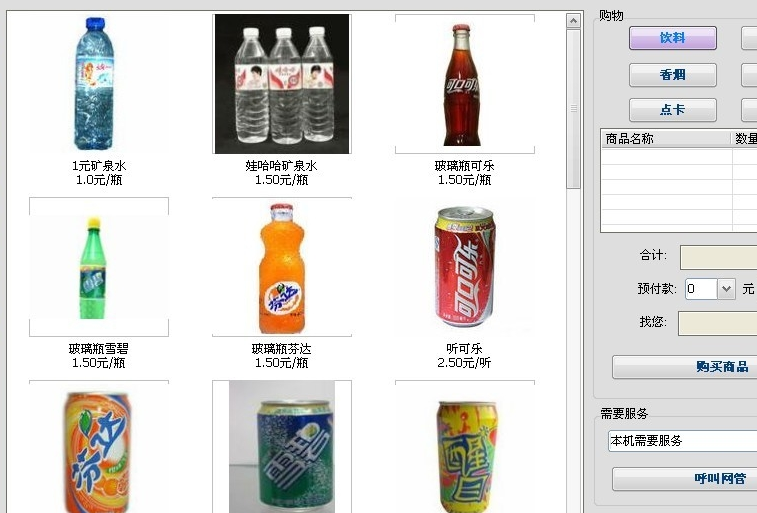757x513 pixels.
Task: Click the 玻璃瓶可乐 label
Action: pyautogui.click(x=464, y=166)
